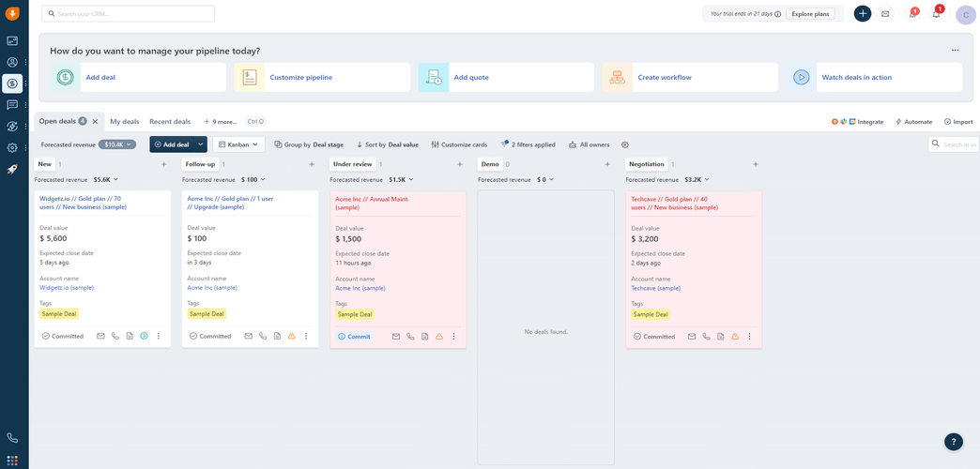The height and width of the screenshot is (469, 980).
Task: Open the ellipsis menu of pipeline banner
Action: pyautogui.click(x=955, y=50)
